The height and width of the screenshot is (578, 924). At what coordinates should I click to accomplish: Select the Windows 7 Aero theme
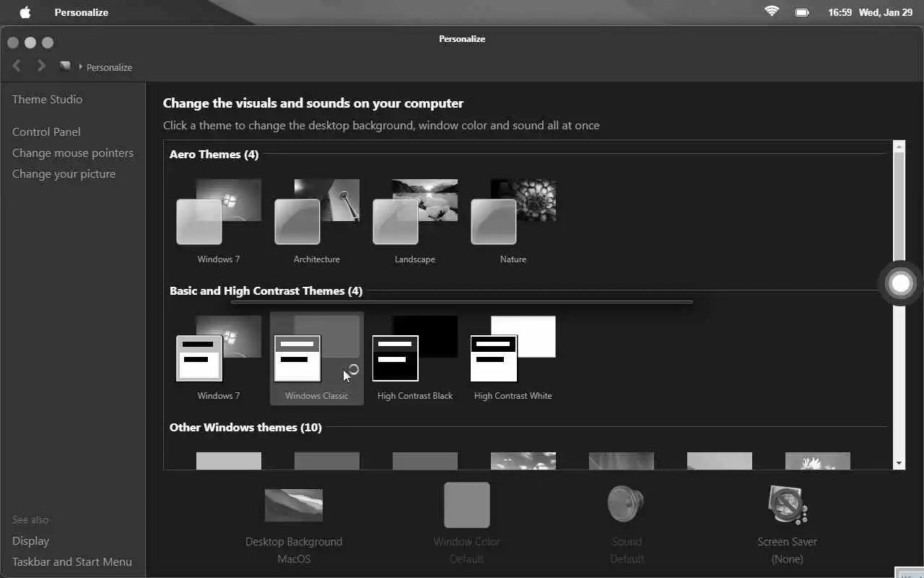[x=219, y=221]
